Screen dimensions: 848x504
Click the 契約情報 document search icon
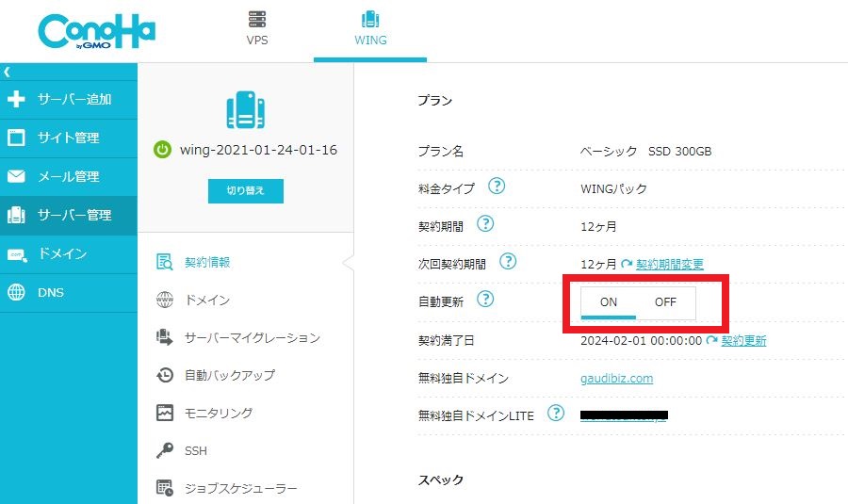[164, 262]
